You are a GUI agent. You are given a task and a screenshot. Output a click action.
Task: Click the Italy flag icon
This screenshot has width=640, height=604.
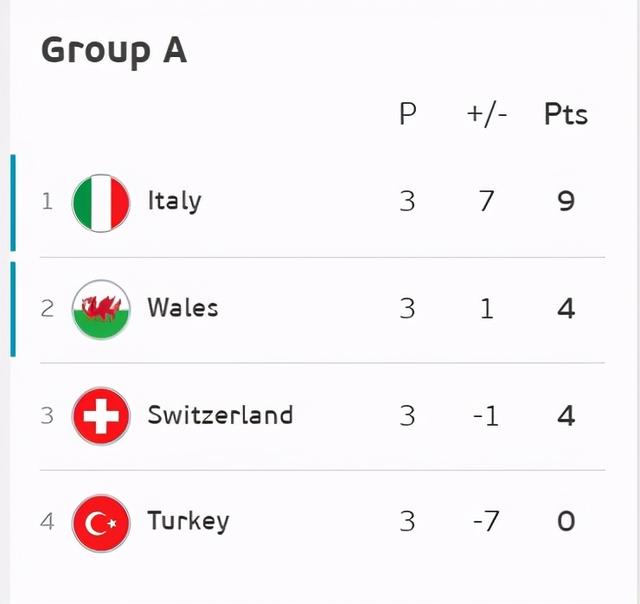(x=101, y=202)
